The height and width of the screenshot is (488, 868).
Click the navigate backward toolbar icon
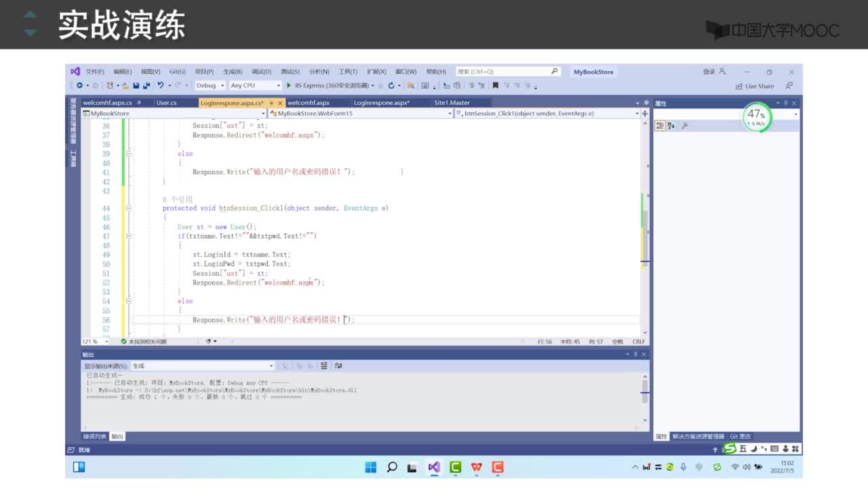click(x=79, y=85)
